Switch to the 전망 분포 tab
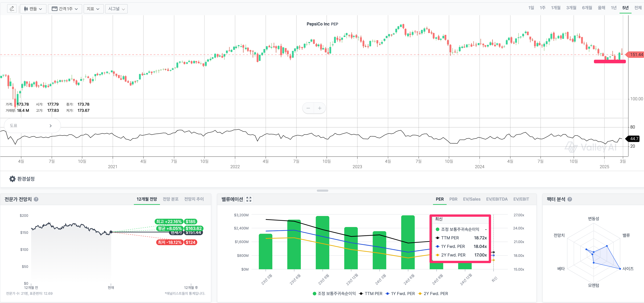This screenshot has width=644, height=303. [x=170, y=199]
